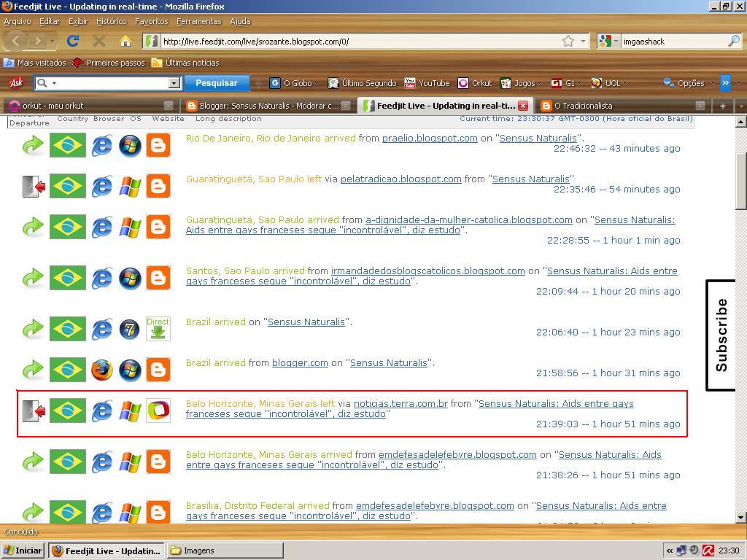Image resolution: width=747 pixels, height=560 pixels.
Task: Close the Feedjit Live tab
Action: [522, 106]
